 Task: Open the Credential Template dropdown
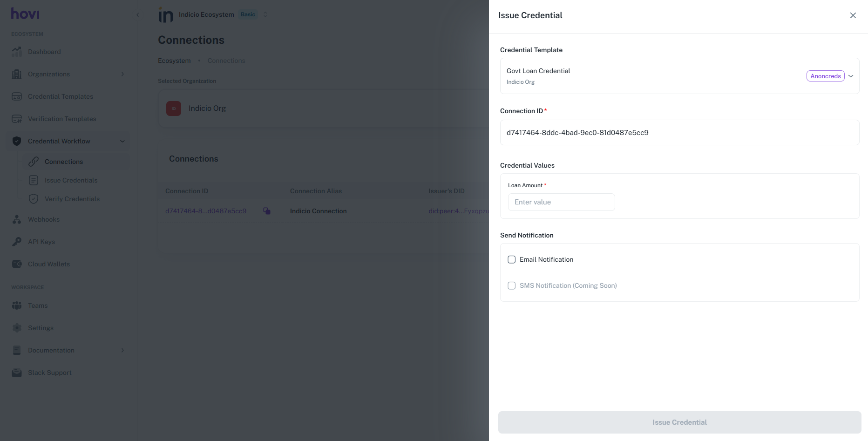(850, 76)
